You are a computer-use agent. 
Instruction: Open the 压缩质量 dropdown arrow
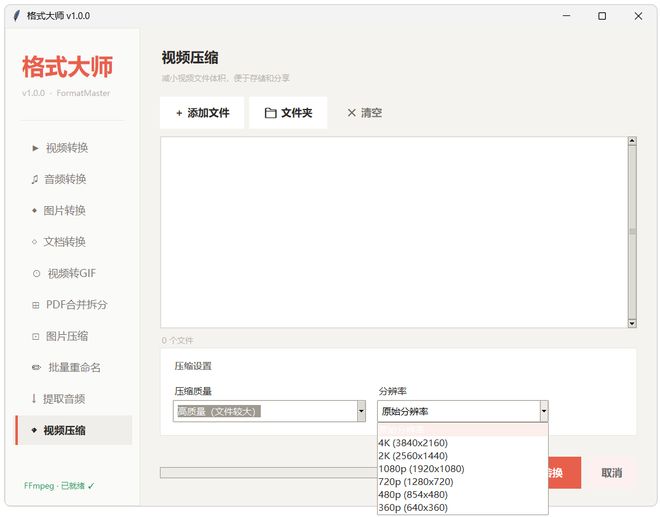tap(361, 411)
